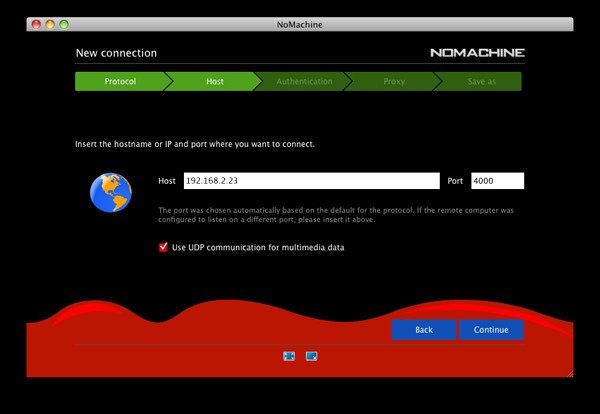Click the Continue button
Screen dimensions: 600x414
pos(491,330)
